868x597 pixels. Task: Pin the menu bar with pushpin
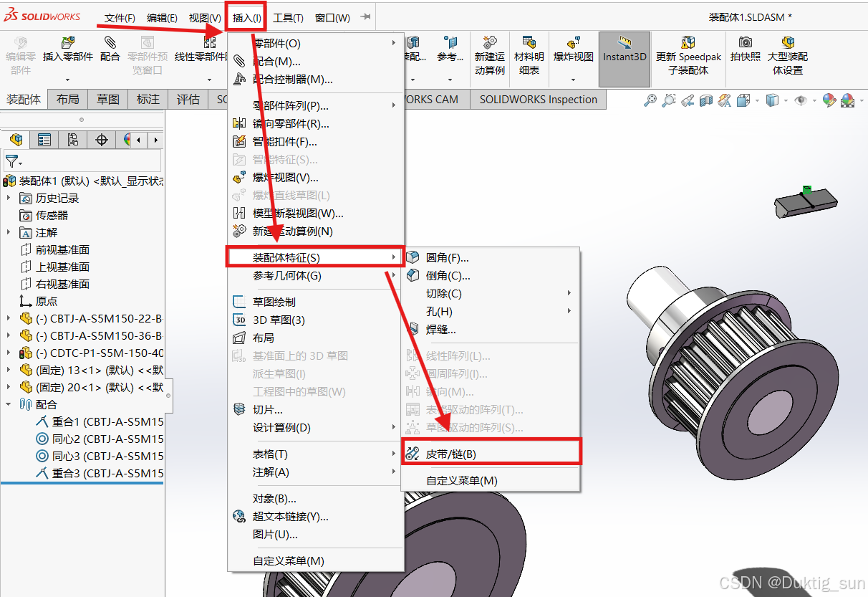coord(365,17)
